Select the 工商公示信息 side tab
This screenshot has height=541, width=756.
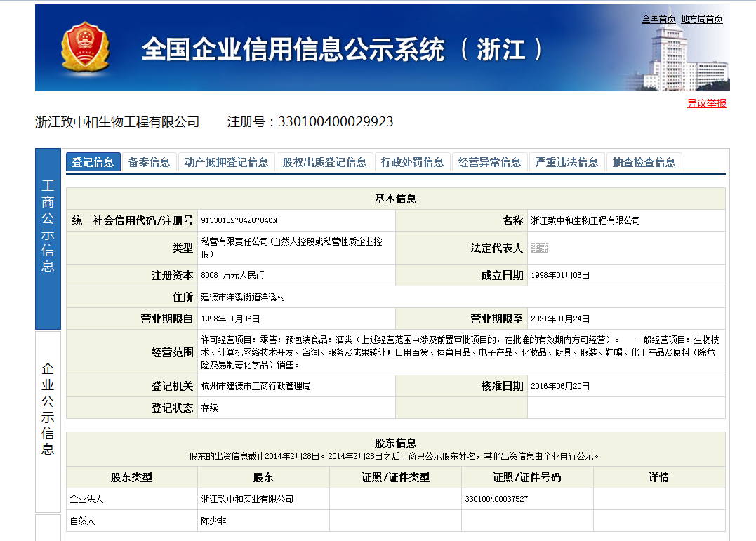(x=48, y=239)
